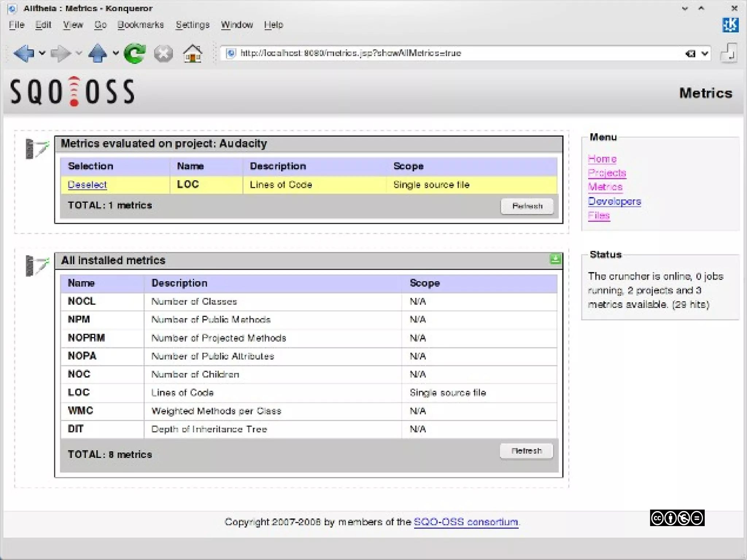Open the Bookmarks menu

pos(140,25)
